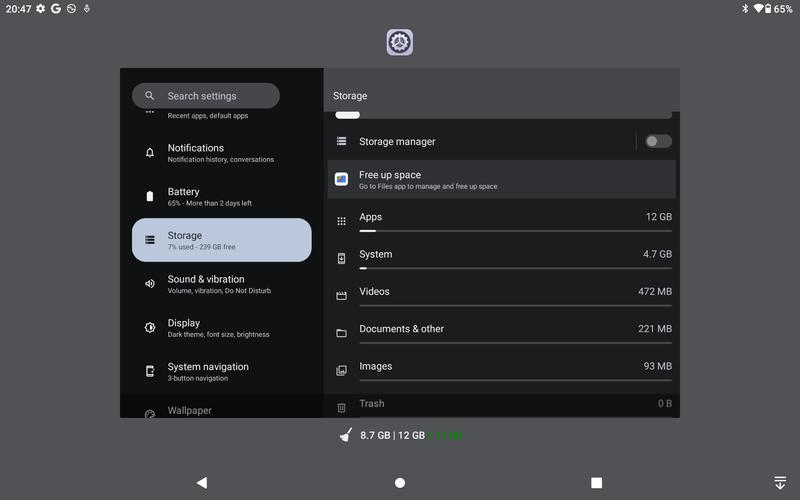Tap the Recents square button
This screenshot has width=800, height=500.
tap(596, 483)
